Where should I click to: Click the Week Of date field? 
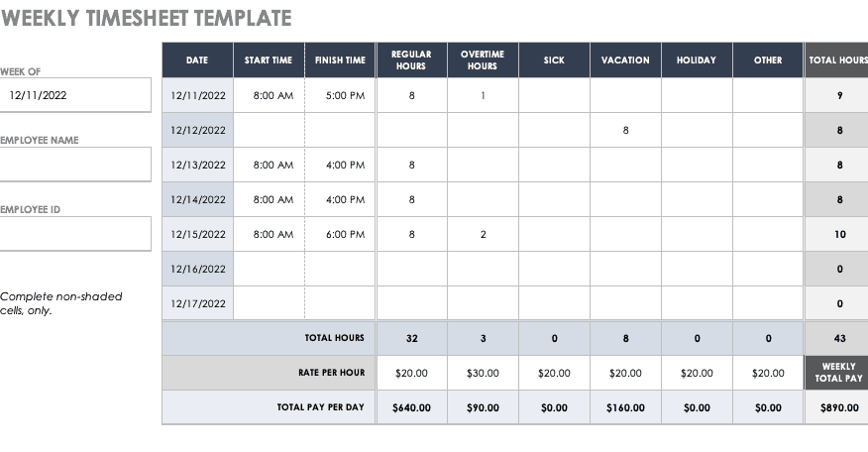coord(75,96)
